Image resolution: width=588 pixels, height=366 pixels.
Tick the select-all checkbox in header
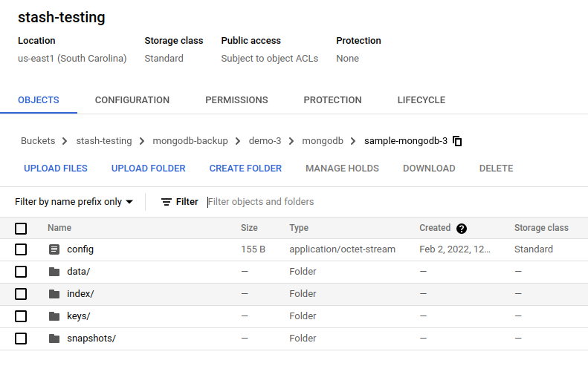(21, 229)
